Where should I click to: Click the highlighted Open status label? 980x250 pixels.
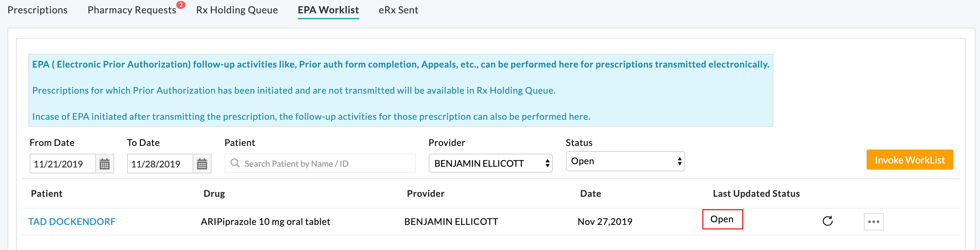(722, 219)
